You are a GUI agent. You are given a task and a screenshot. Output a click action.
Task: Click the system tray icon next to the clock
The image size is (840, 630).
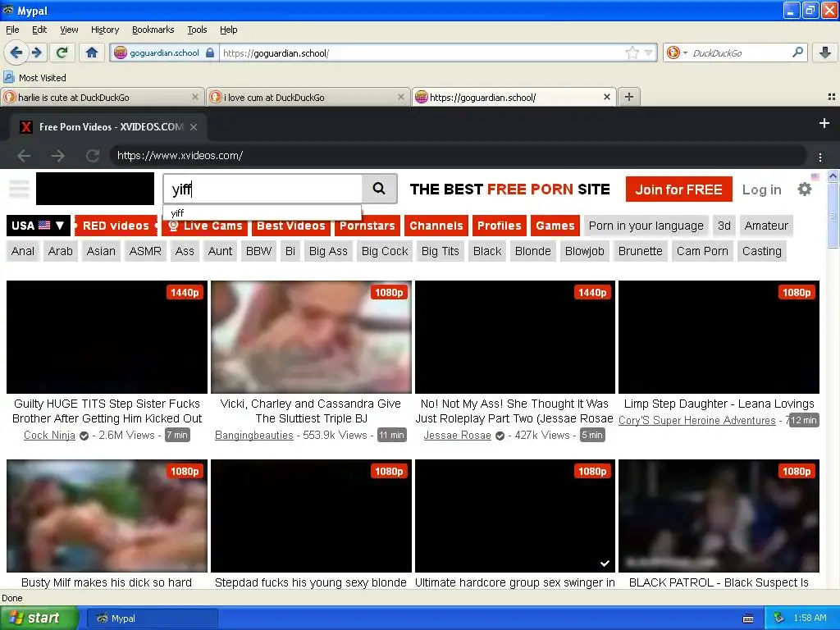click(x=778, y=618)
